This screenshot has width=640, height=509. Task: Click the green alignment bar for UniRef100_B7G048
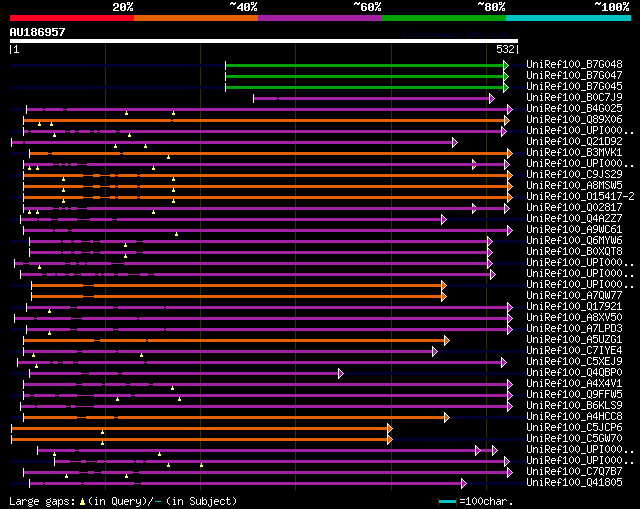tap(364, 65)
